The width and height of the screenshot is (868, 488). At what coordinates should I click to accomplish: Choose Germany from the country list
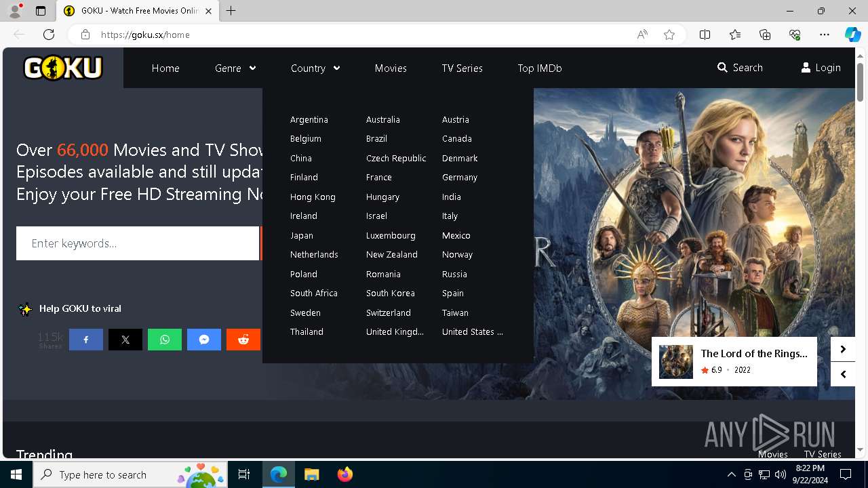point(460,177)
